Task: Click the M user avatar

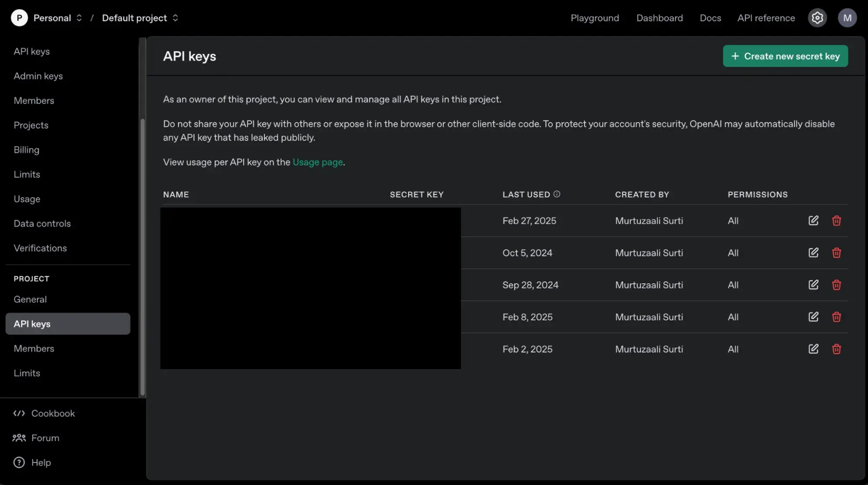Action: pyautogui.click(x=847, y=18)
